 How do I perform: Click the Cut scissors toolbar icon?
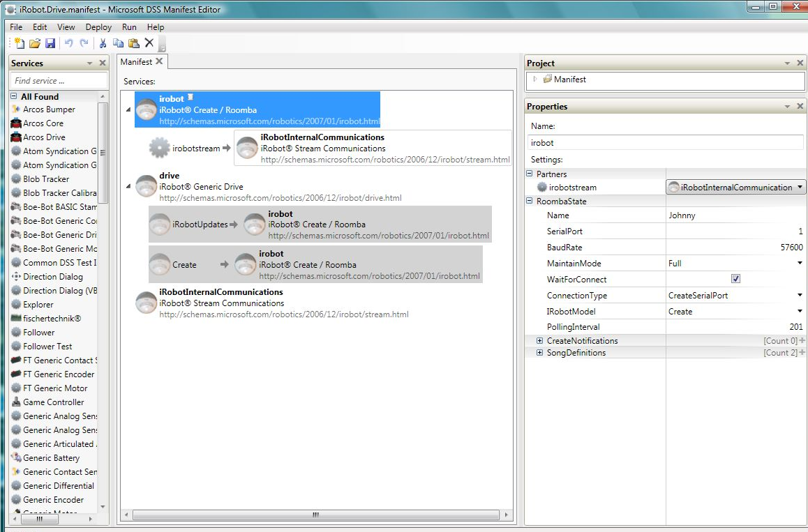tap(103, 43)
